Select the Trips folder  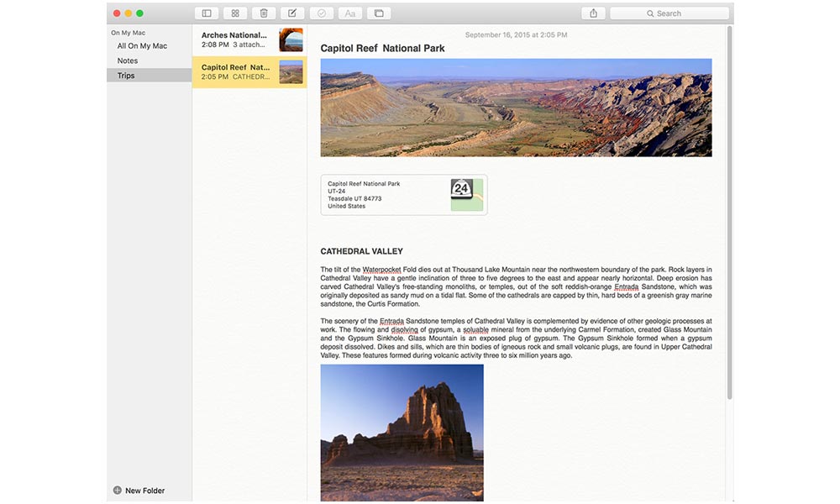pyautogui.click(x=126, y=76)
